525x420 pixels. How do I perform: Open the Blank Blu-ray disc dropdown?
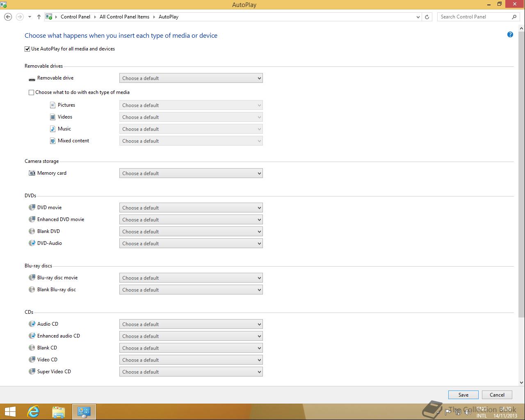click(191, 290)
